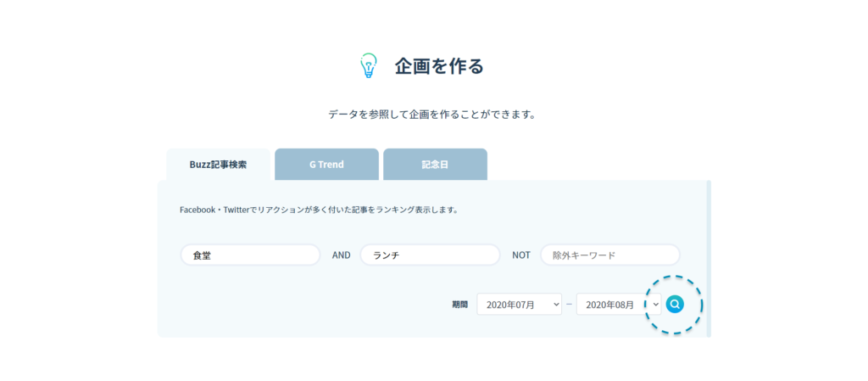Open the G Trend tab

(326, 165)
